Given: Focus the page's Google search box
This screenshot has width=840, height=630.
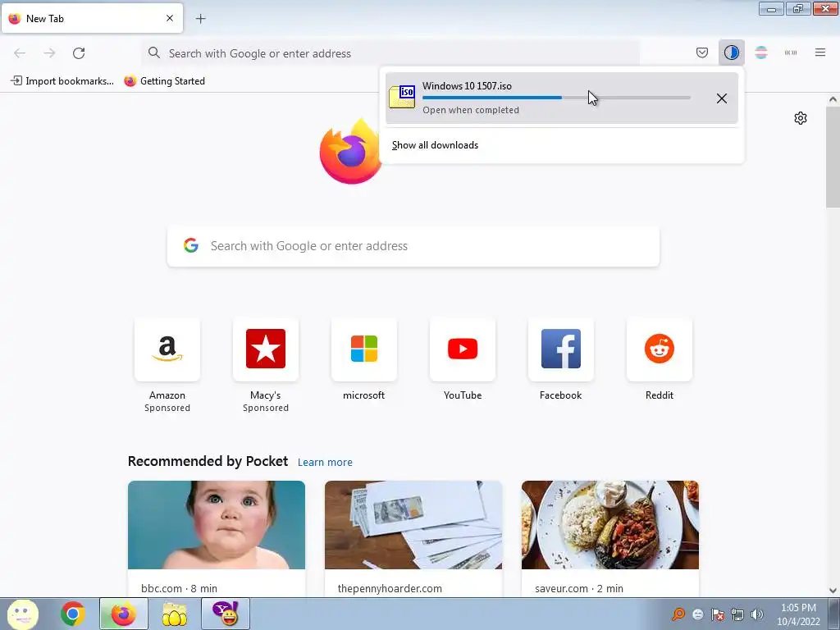Looking at the screenshot, I should [413, 246].
